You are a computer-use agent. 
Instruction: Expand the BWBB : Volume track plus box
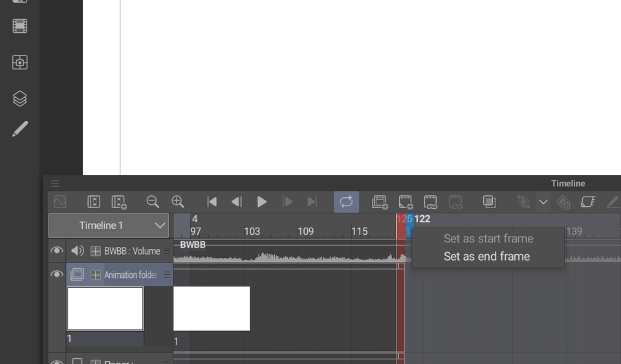coord(96,251)
